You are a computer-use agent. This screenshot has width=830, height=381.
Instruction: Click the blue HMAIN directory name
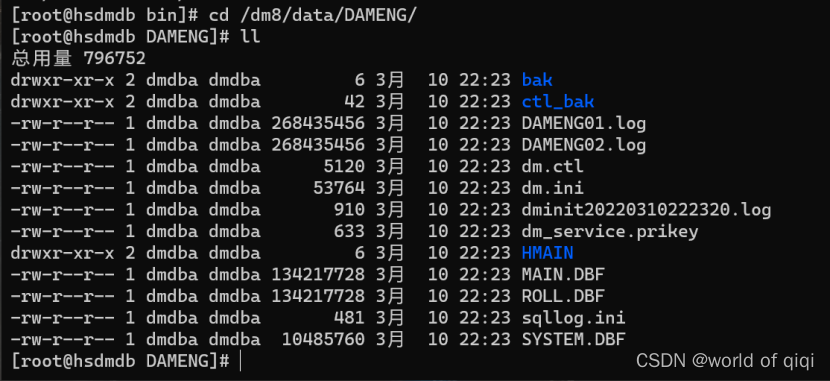coord(547,253)
